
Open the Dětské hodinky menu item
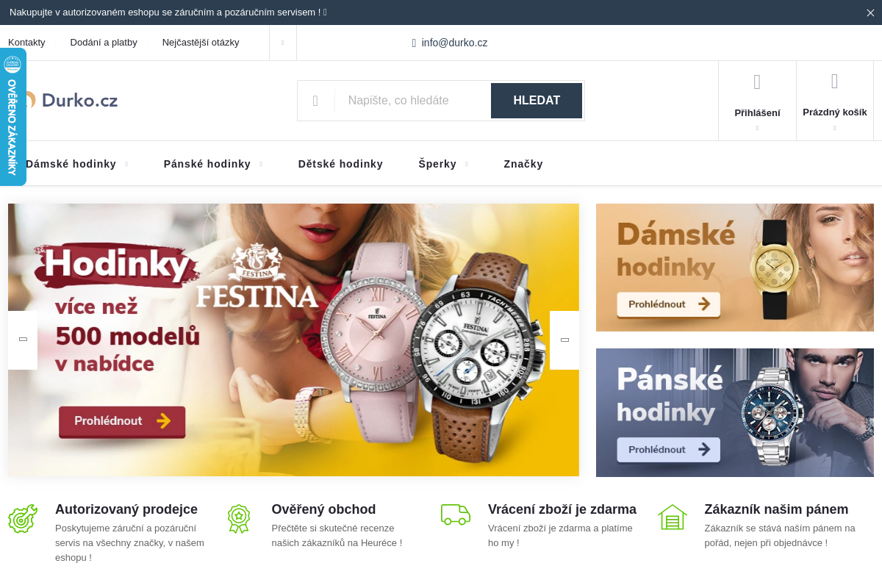point(340,164)
